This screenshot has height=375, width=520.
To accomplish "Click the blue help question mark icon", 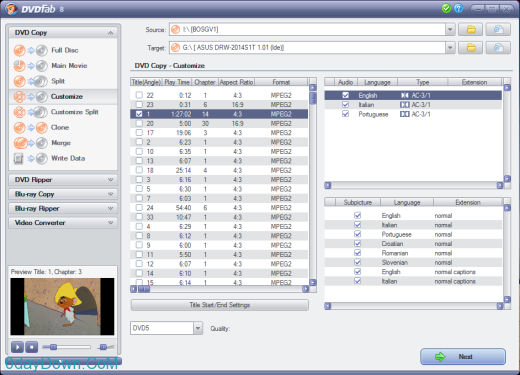I will 459,8.
